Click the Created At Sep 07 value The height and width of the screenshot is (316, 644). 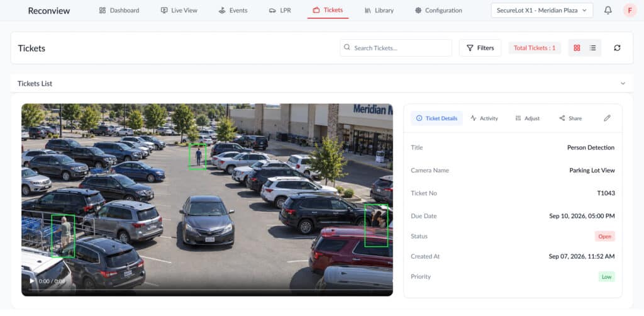pos(582,256)
